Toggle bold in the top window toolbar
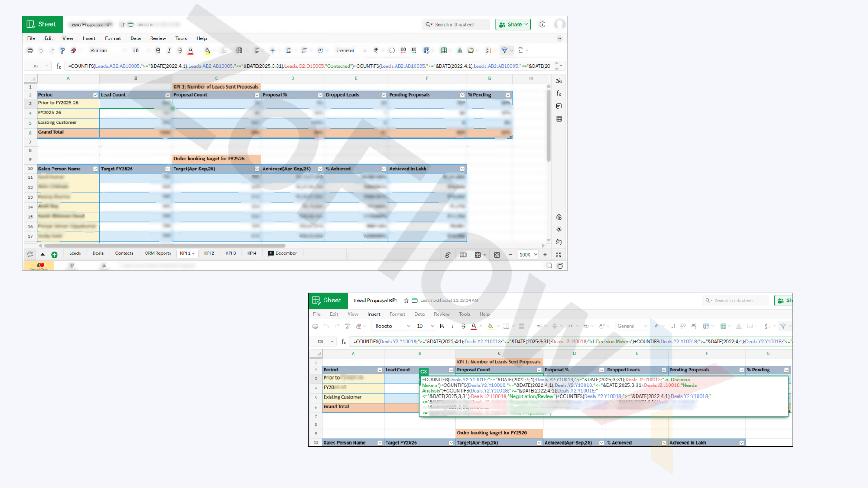The width and height of the screenshot is (868, 488). coord(158,51)
